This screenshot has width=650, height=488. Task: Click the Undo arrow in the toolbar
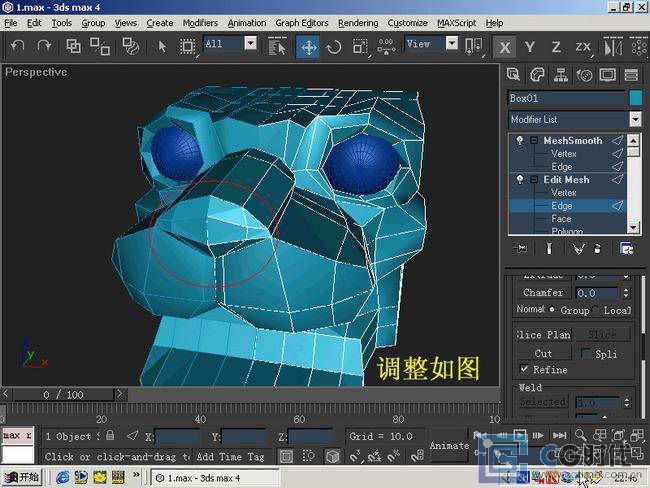click(16, 45)
